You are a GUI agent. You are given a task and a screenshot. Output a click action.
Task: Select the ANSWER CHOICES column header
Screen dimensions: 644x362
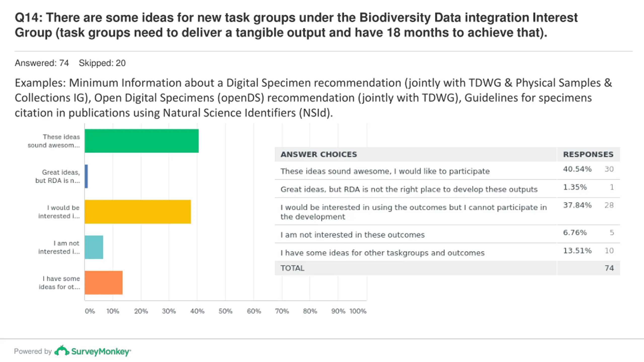point(319,154)
